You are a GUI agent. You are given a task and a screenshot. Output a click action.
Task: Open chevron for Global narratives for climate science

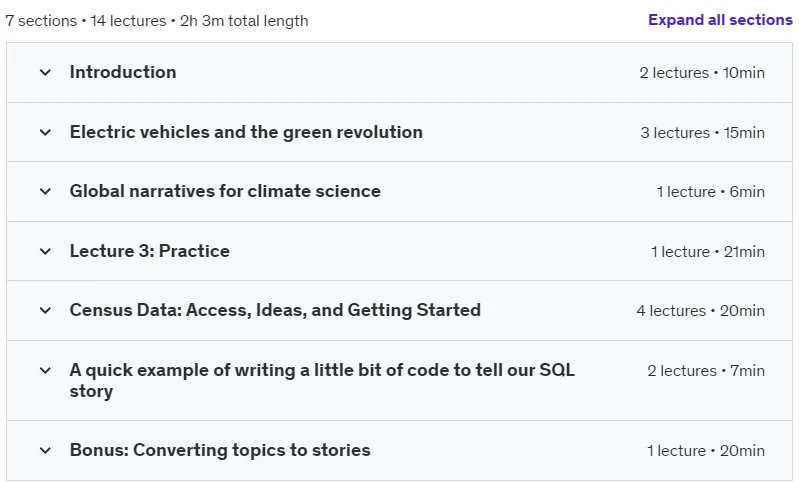[x=45, y=192]
